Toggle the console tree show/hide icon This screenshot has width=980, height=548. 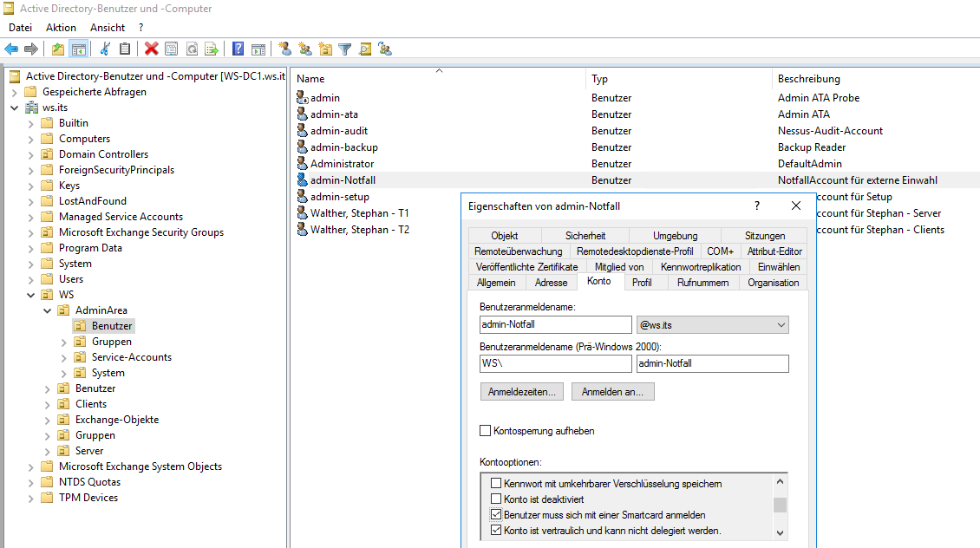(x=79, y=49)
